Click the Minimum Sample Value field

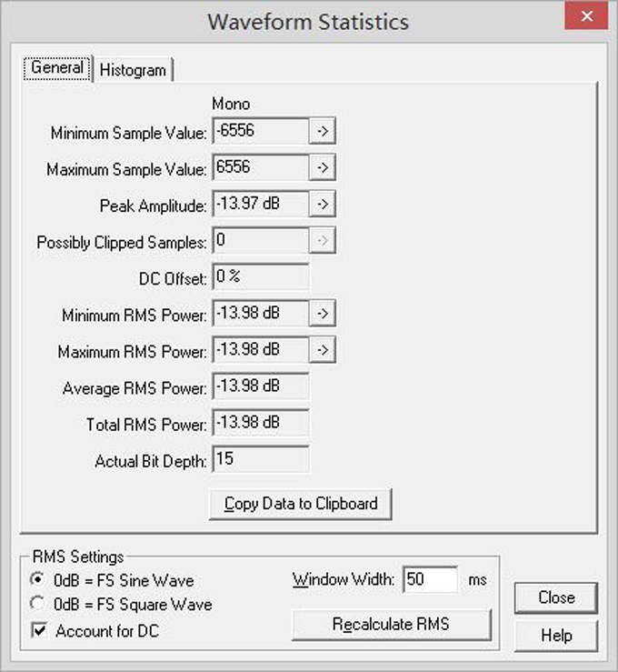[x=260, y=132]
